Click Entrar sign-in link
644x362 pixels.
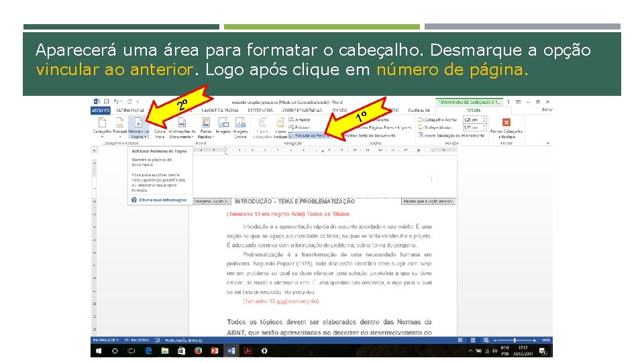(547, 110)
